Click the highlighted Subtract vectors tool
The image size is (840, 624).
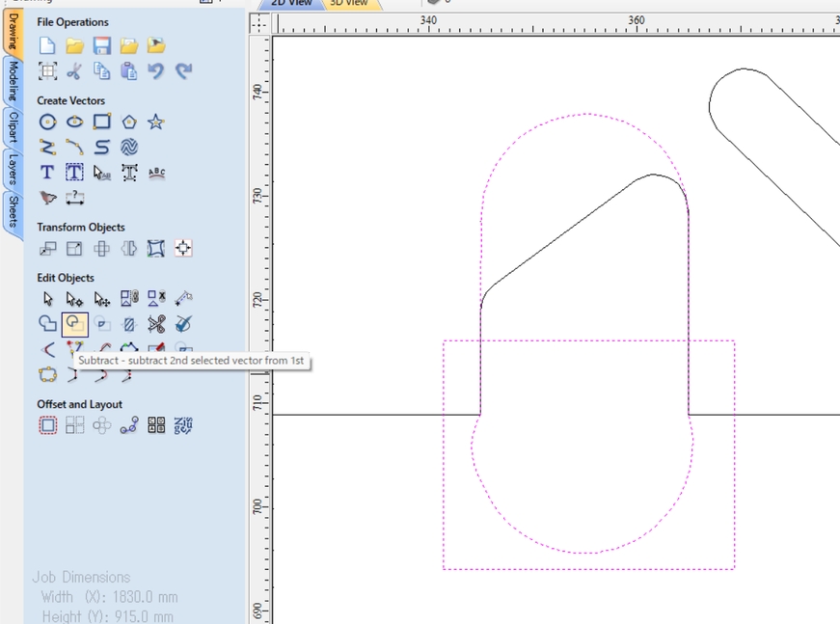coord(74,324)
